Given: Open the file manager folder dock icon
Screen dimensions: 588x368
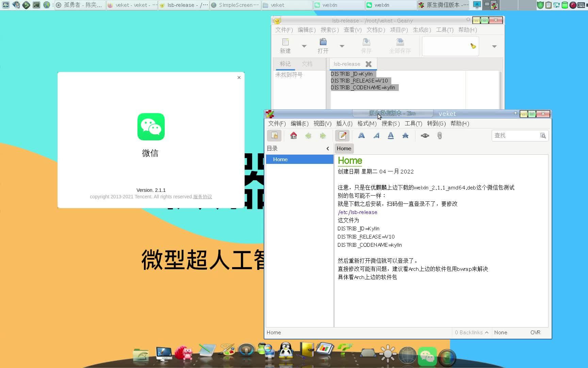Looking at the screenshot, I should coord(141,354).
